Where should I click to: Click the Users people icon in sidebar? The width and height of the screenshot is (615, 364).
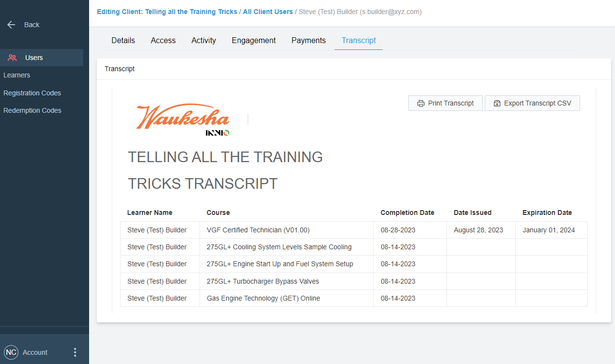pos(13,58)
